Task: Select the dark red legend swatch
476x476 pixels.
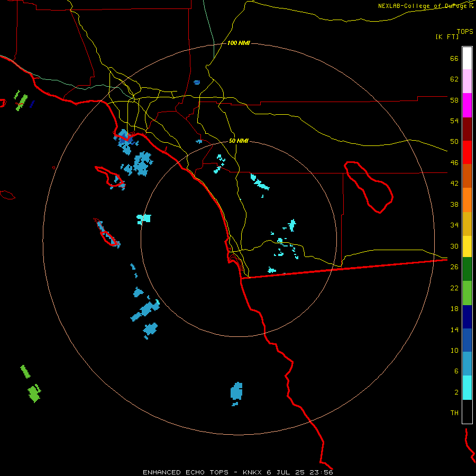Action: pyautogui.click(x=467, y=129)
